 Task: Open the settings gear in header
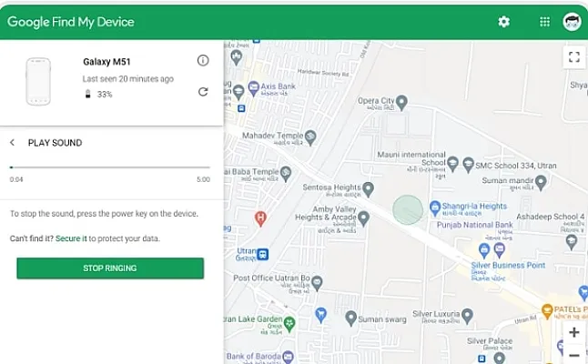[503, 22]
